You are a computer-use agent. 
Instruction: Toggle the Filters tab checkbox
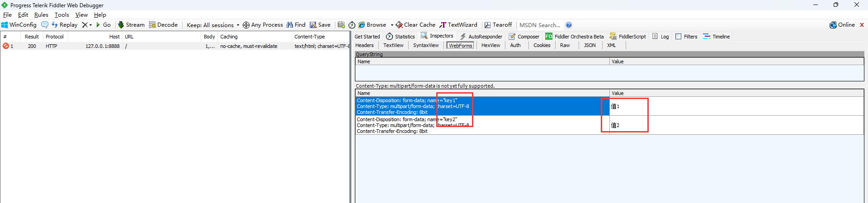pos(678,37)
